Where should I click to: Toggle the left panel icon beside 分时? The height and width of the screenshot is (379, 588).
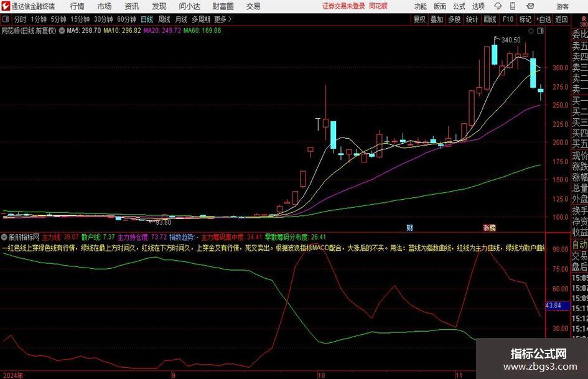pos(5,19)
